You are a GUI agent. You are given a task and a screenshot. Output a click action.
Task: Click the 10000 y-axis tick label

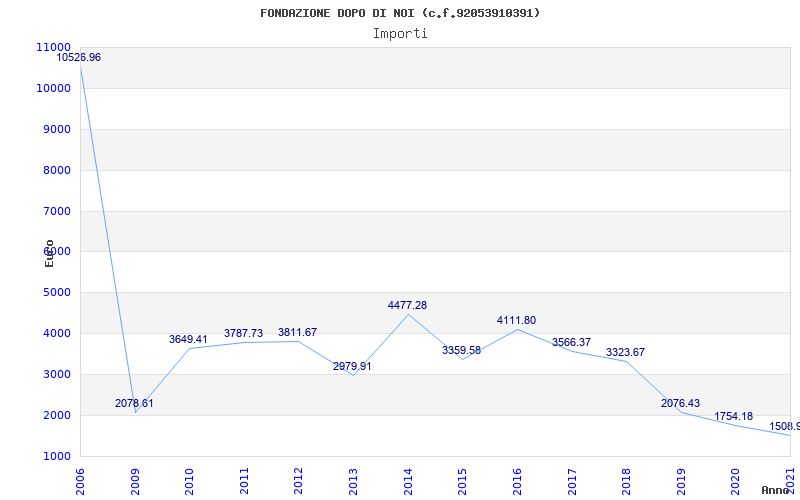54,88
